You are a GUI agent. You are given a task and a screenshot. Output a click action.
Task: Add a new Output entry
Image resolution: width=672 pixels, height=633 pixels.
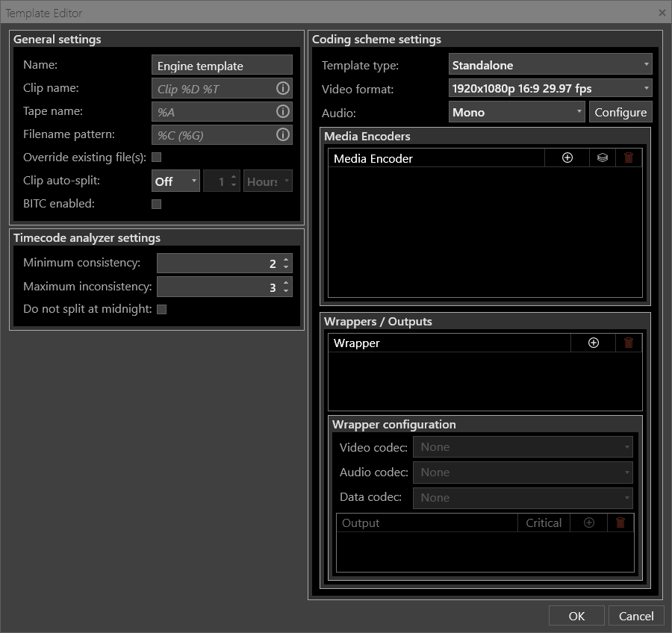[589, 523]
